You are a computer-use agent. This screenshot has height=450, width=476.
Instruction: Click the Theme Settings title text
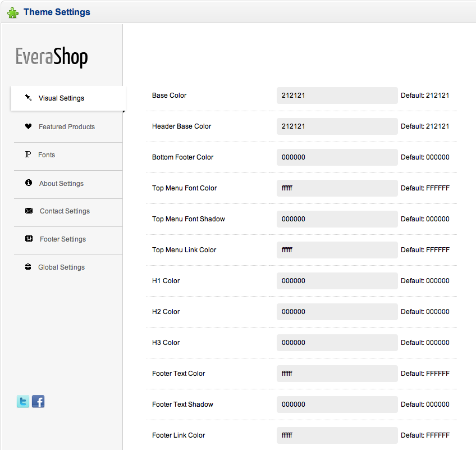pyautogui.click(x=57, y=12)
